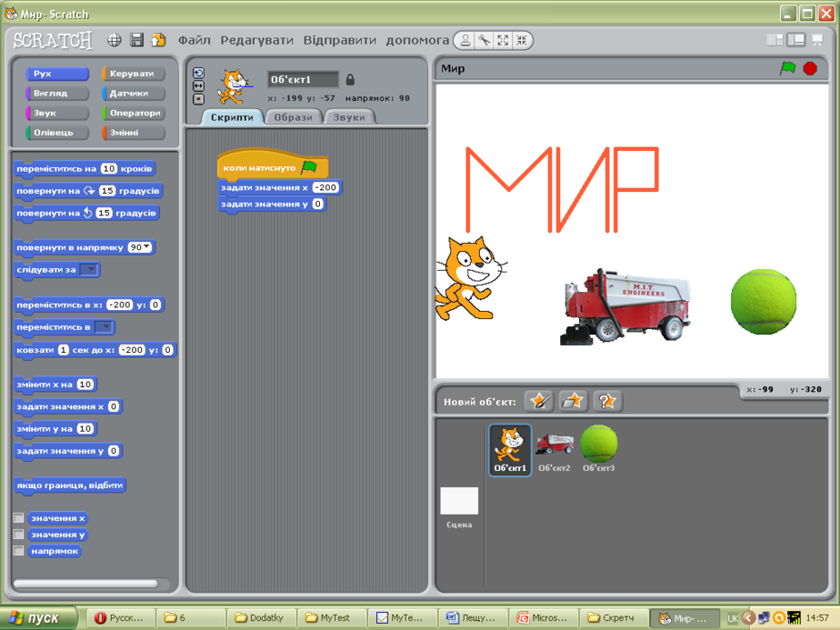Click the -200 value in script's x block
This screenshot has height=630, width=840.
(325, 188)
